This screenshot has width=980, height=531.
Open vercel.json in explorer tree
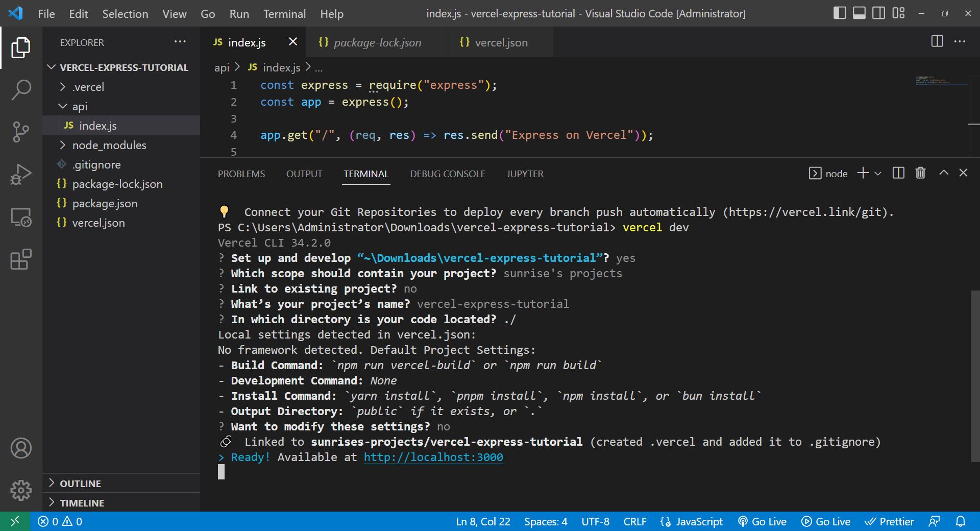tap(121, 223)
